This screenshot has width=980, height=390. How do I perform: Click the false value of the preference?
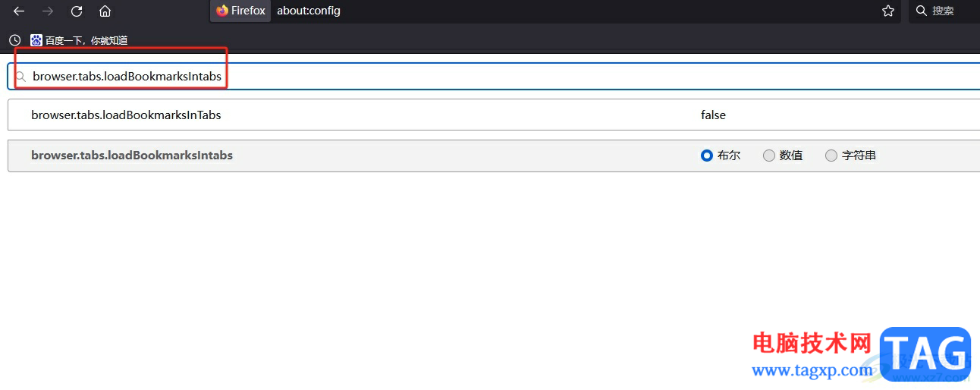pos(713,115)
